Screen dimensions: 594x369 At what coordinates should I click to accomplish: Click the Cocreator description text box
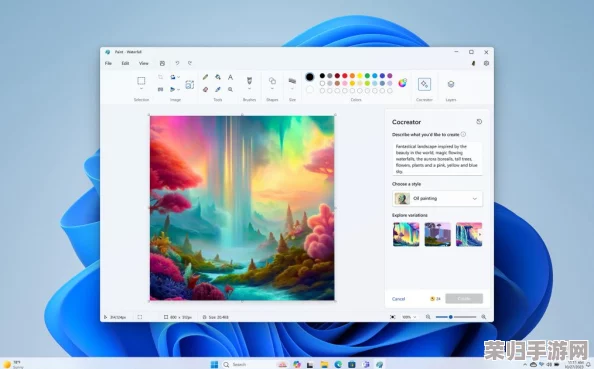pos(438,159)
